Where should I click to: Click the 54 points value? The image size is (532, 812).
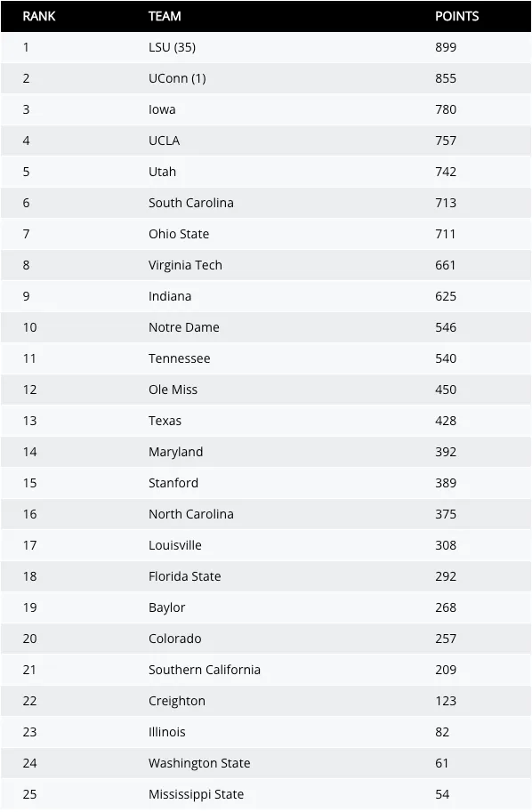[442, 794]
